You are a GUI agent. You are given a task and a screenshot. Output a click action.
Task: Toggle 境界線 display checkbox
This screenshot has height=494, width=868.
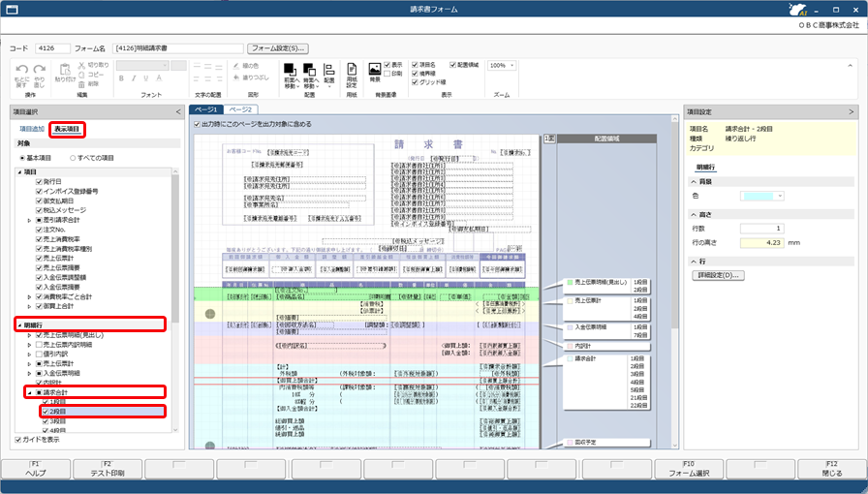coord(415,73)
